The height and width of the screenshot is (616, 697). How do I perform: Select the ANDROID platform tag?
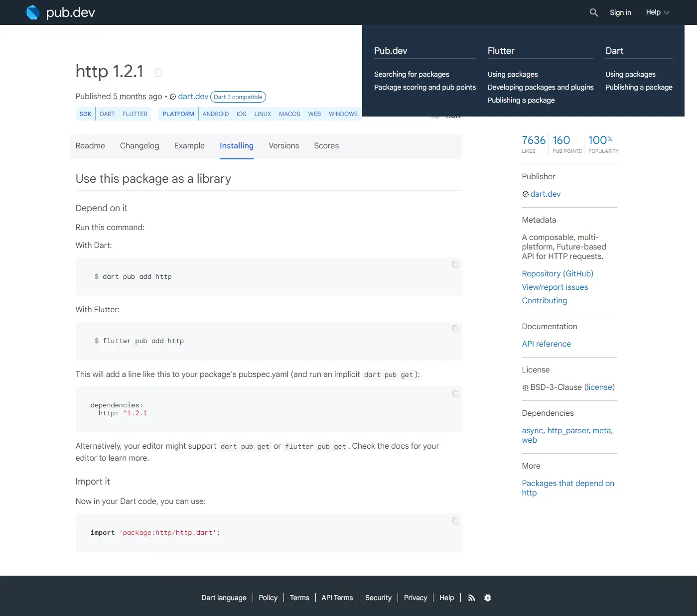216,114
